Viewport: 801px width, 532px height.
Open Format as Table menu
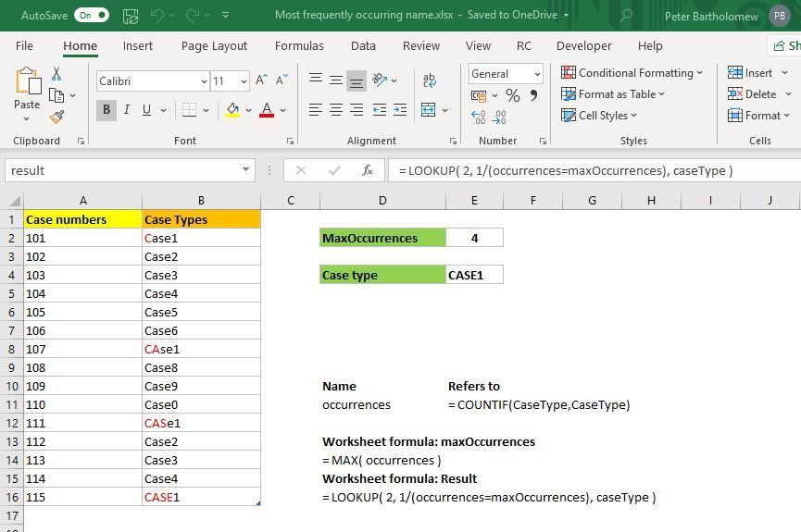(612, 94)
